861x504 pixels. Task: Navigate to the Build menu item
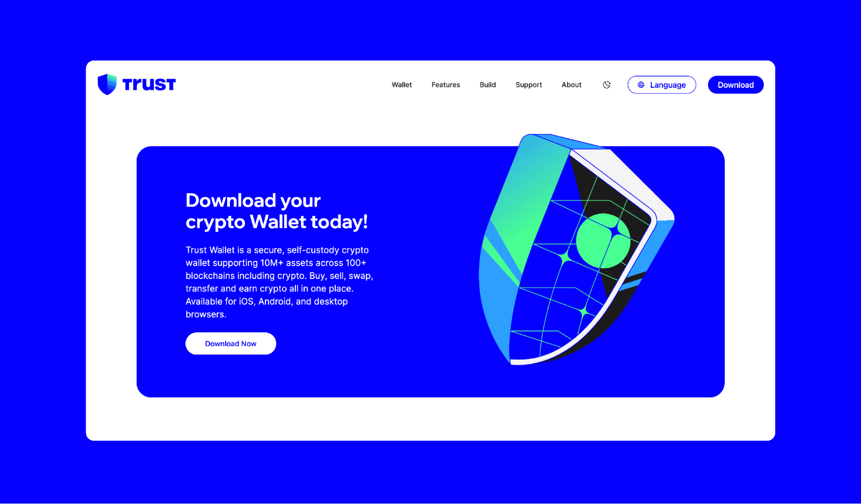(488, 85)
